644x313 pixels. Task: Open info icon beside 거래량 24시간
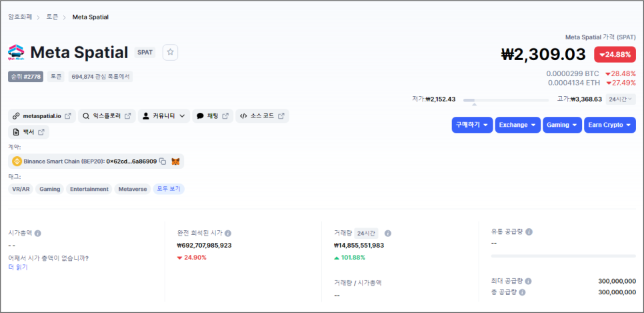[x=388, y=233]
